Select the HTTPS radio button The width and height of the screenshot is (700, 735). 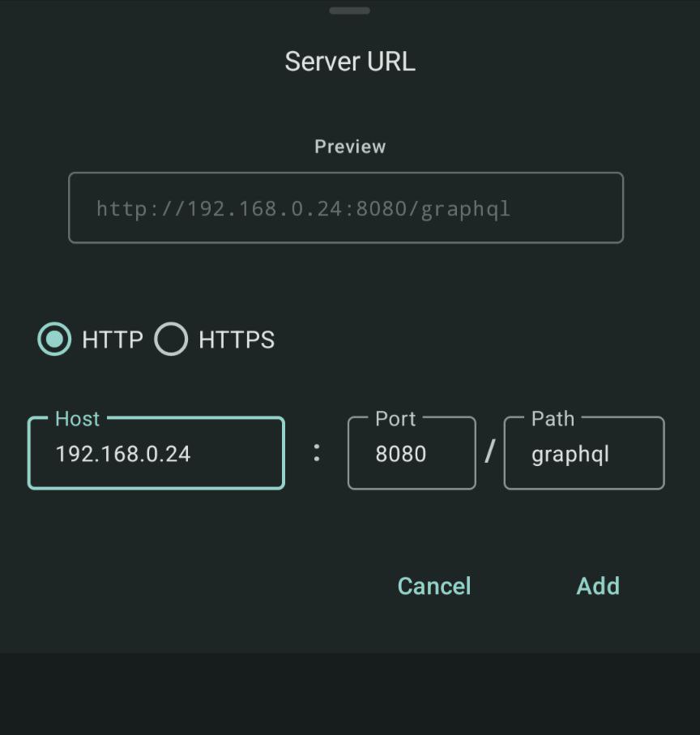(x=171, y=340)
